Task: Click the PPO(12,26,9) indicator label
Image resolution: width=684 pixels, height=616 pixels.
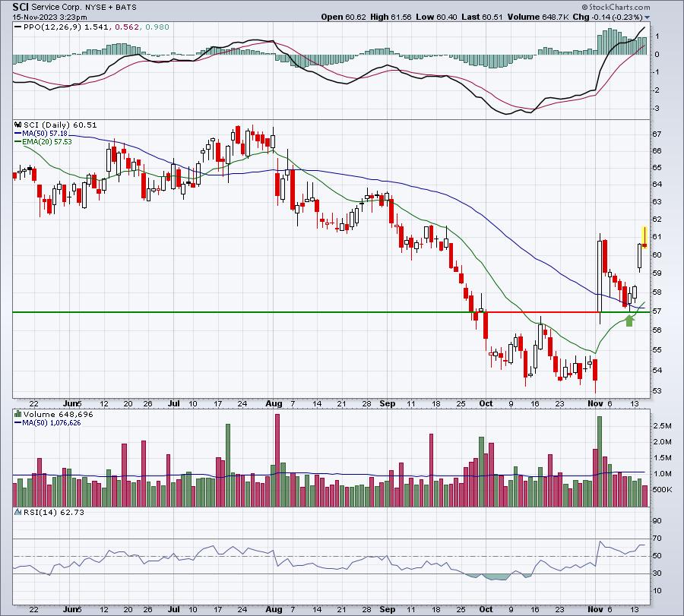Action: (52, 27)
